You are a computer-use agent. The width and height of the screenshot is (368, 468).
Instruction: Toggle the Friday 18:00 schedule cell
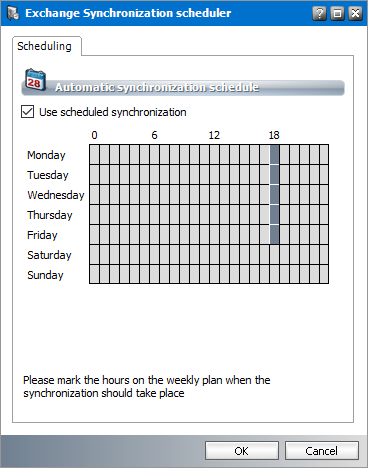coord(274,234)
